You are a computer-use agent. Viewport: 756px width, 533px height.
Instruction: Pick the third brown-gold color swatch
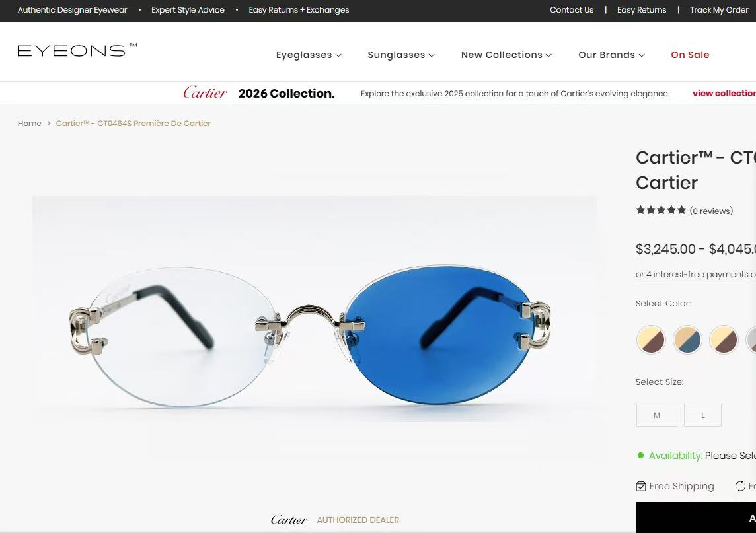[x=724, y=339]
